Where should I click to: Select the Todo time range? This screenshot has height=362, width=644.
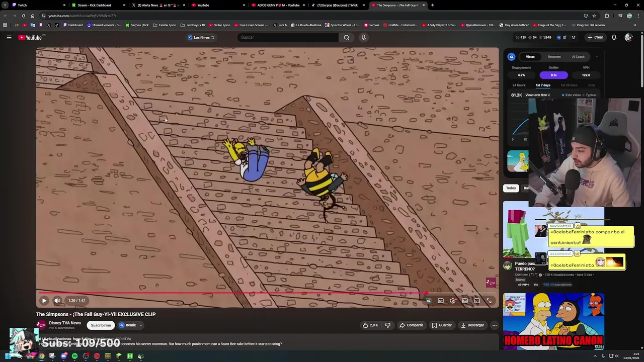click(x=591, y=85)
